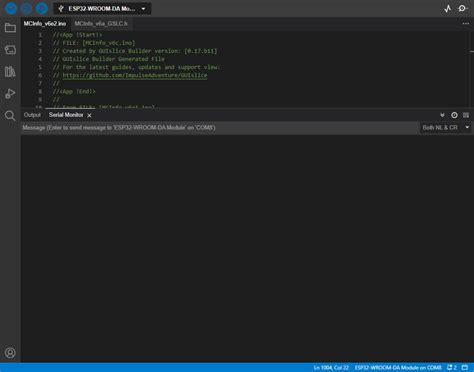Image resolution: width=474 pixels, height=372 pixels.
Task: Open Serial Monitor magnifier icon in toolbar
Action: (462, 9)
